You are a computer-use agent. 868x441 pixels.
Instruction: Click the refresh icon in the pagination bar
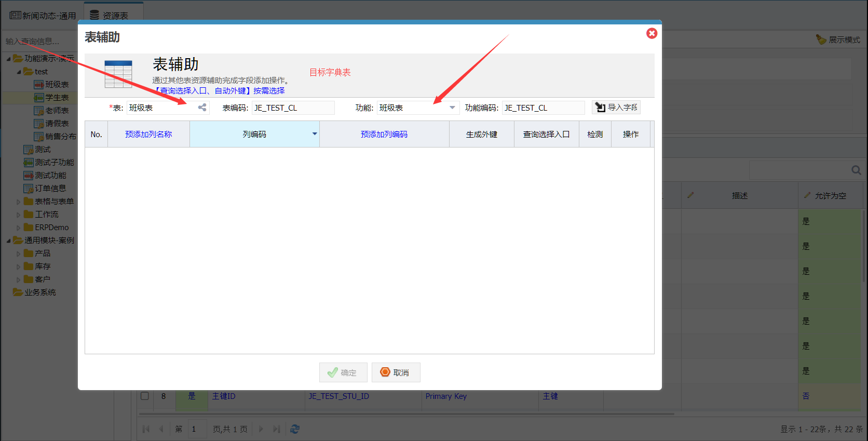[295, 429]
